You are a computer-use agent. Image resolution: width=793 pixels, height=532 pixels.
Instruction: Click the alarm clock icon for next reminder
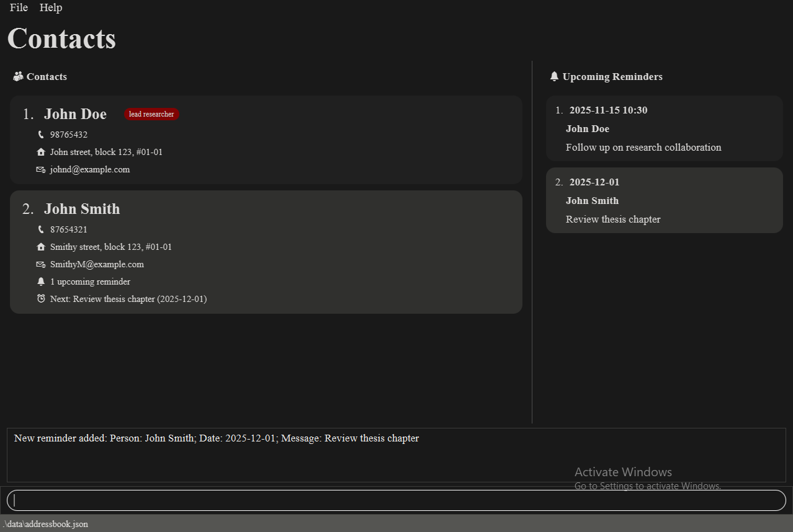pos(41,299)
